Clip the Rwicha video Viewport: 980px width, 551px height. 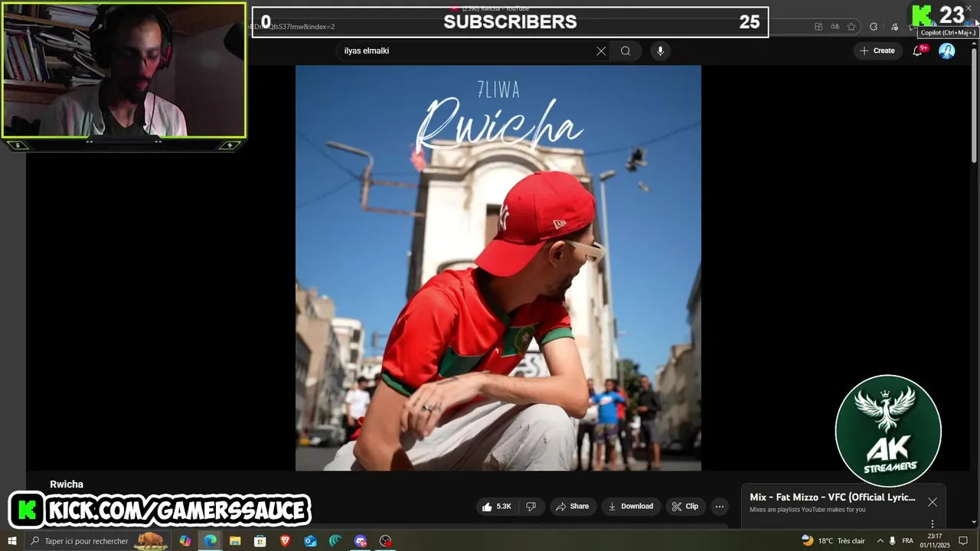click(x=684, y=507)
